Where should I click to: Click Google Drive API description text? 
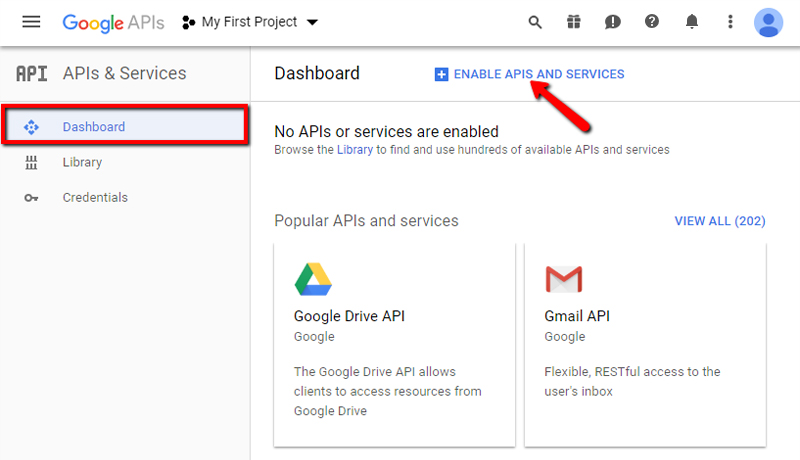[x=387, y=391]
